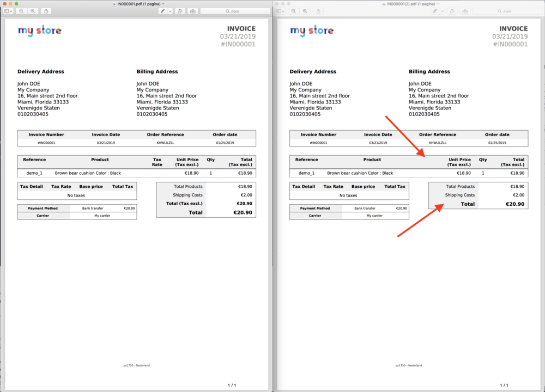Select highlight pen in IN000001.pdf window
The height and width of the screenshot is (392, 545).
(162, 11)
